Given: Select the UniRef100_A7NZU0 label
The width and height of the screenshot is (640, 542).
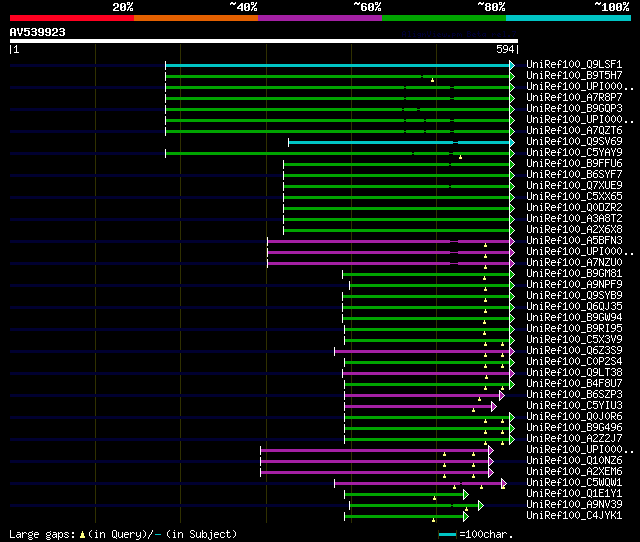Looking at the screenshot, I should coord(574,263).
